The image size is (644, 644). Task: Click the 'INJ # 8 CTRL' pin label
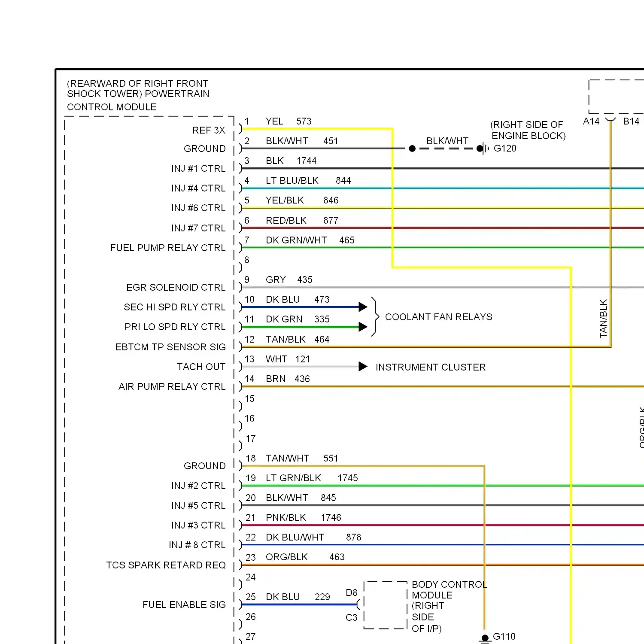coord(197,545)
